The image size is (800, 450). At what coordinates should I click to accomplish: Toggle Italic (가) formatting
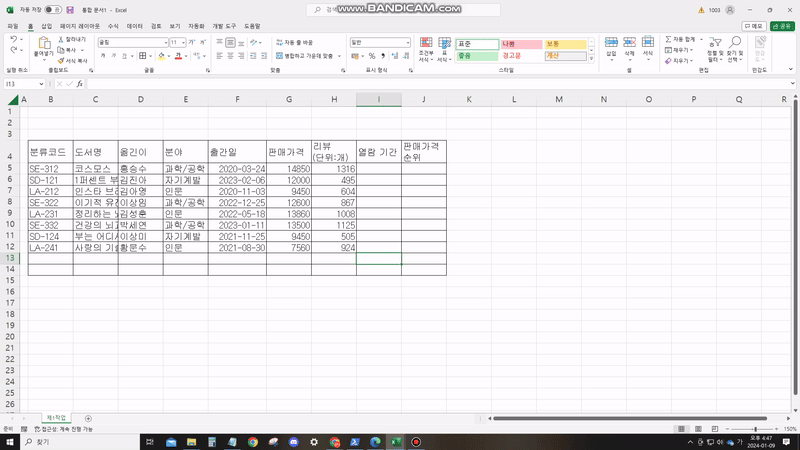114,56
